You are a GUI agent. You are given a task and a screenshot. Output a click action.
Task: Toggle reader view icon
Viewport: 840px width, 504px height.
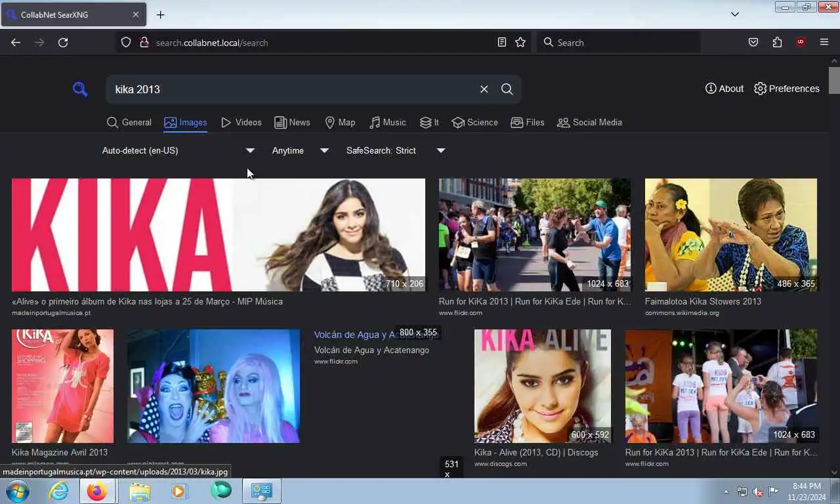point(502,42)
